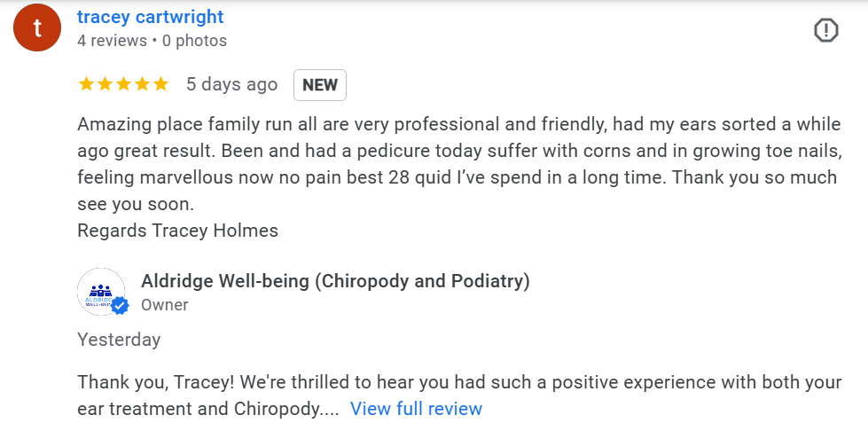This screenshot has height=423, width=868.
Task: Select the '4 reviews • 0 photos' text
Action: (152, 41)
